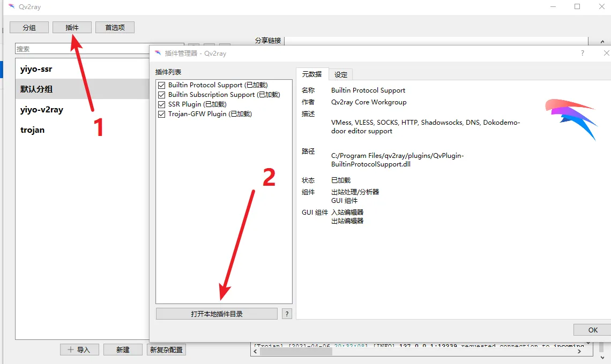Toggle the Trojan-GFW Plugin checkbox
Viewport: 611px width, 364px height.
point(162,114)
